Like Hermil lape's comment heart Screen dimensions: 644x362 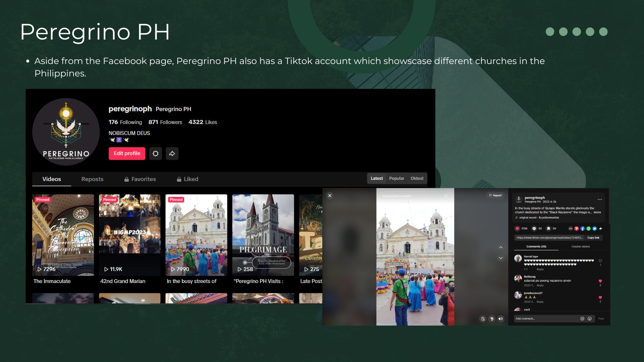coord(600,261)
